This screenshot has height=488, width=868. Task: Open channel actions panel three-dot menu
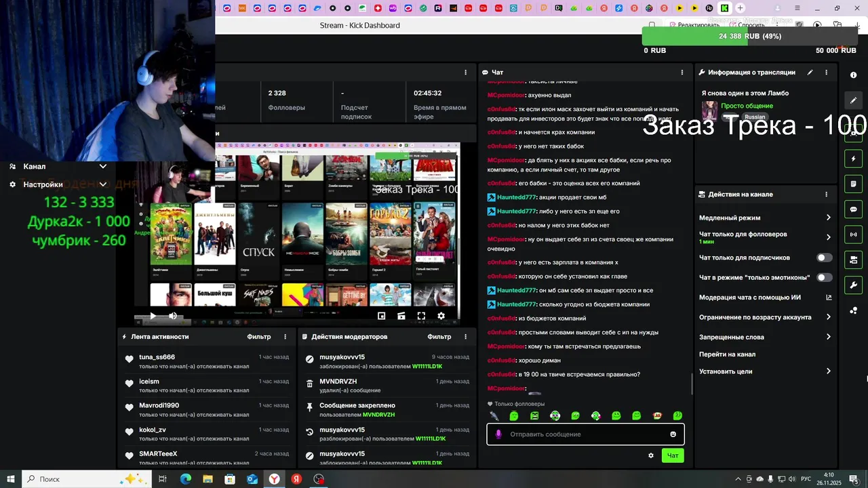[x=826, y=195]
